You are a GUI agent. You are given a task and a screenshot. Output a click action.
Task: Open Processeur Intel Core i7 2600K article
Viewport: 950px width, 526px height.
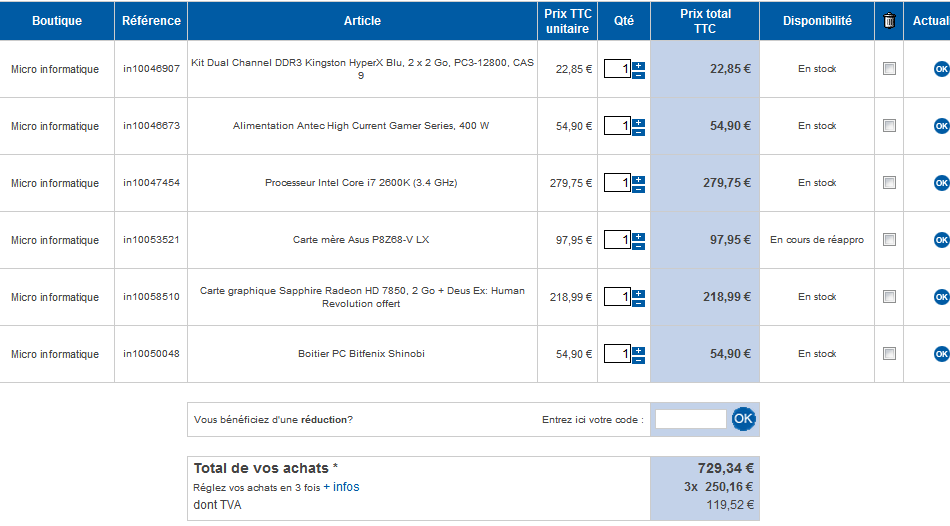361,183
